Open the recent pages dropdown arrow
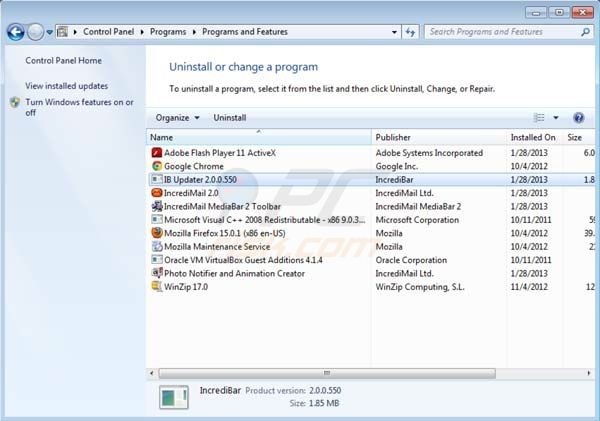600x421 pixels. [49, 32]
